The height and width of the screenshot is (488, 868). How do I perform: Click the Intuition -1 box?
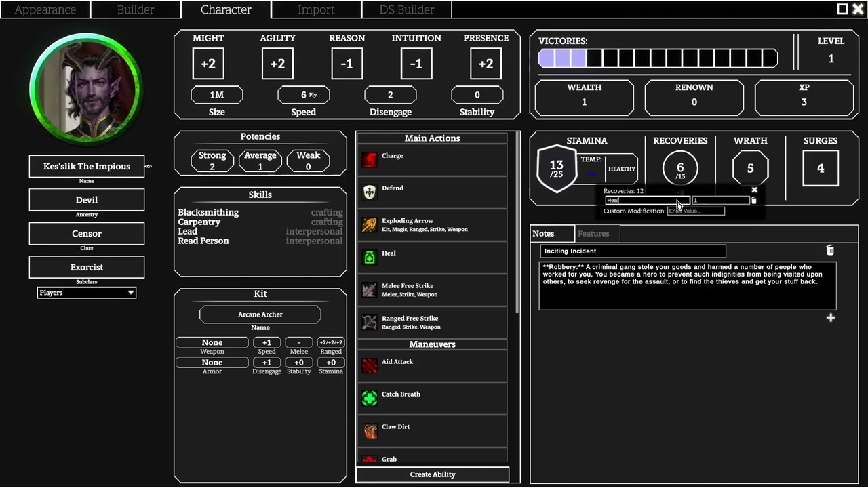pos(416,64)
